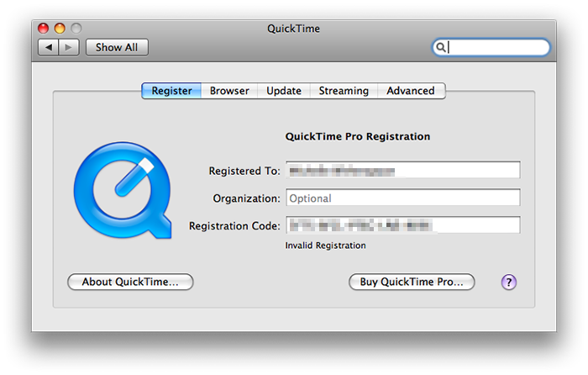Focus the Registered To text field

[402, 171]
